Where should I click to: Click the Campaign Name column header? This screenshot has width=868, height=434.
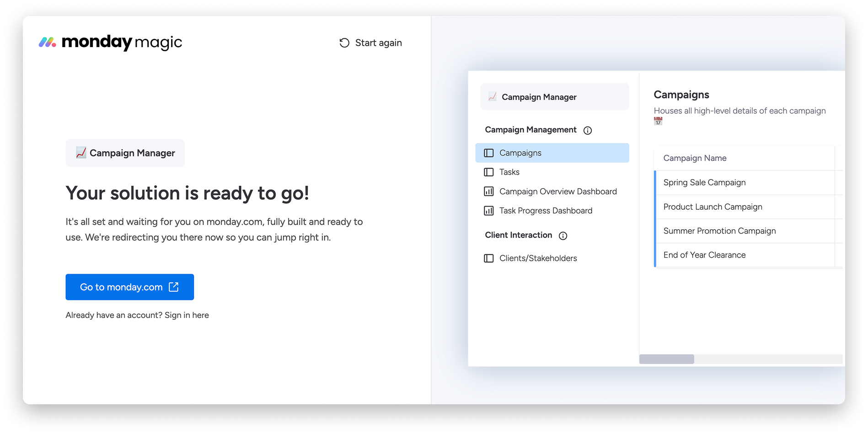[744, 158]
